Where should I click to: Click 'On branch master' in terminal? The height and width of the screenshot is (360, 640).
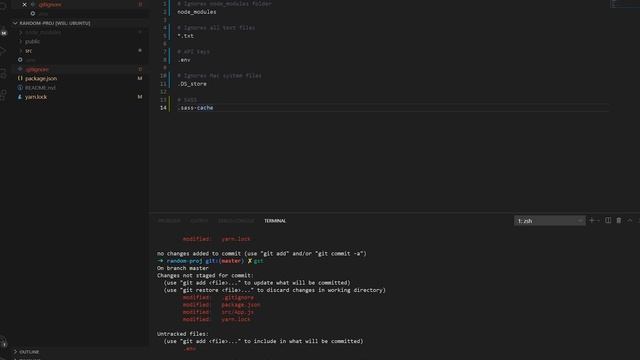tap(183, 268)
